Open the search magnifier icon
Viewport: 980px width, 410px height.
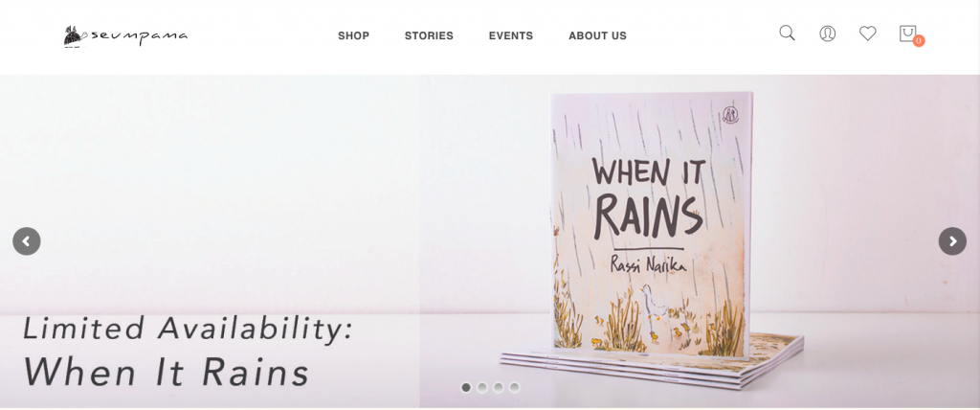point(787,34)
